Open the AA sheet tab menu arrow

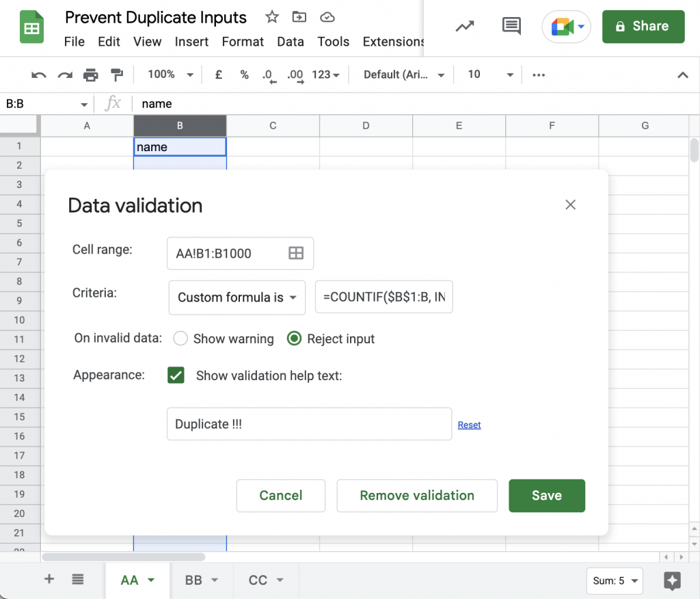[151, 580]
